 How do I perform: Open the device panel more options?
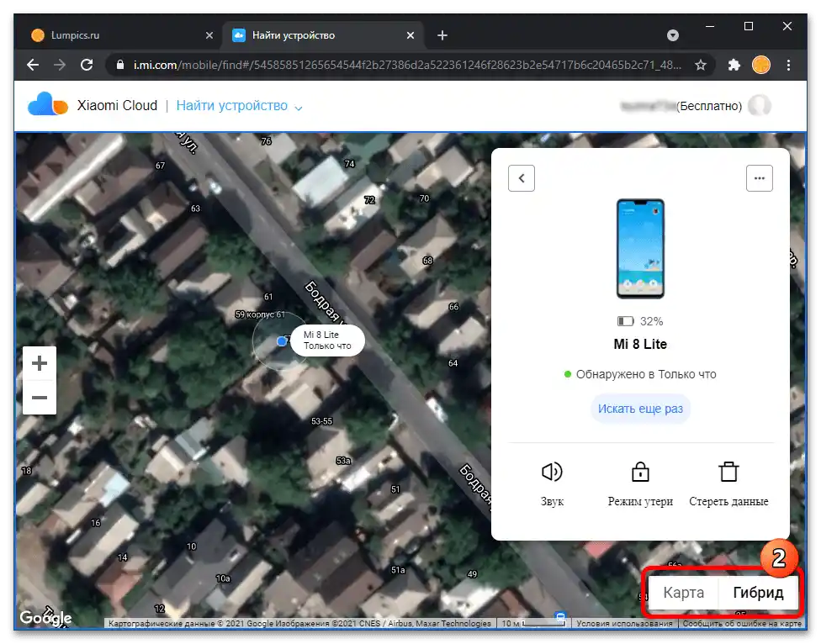[760, 178]
